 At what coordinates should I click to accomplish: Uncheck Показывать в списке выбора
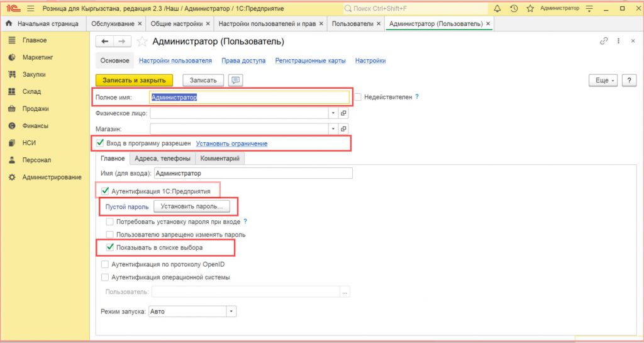[x=111, y=247]
